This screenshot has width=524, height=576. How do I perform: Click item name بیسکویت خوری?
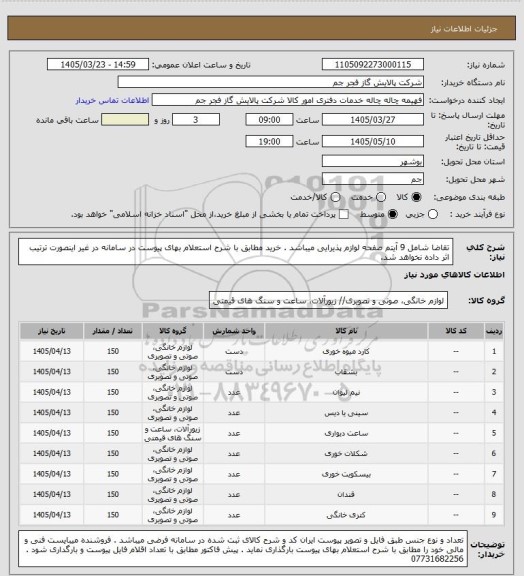click(x=346, y=474)
